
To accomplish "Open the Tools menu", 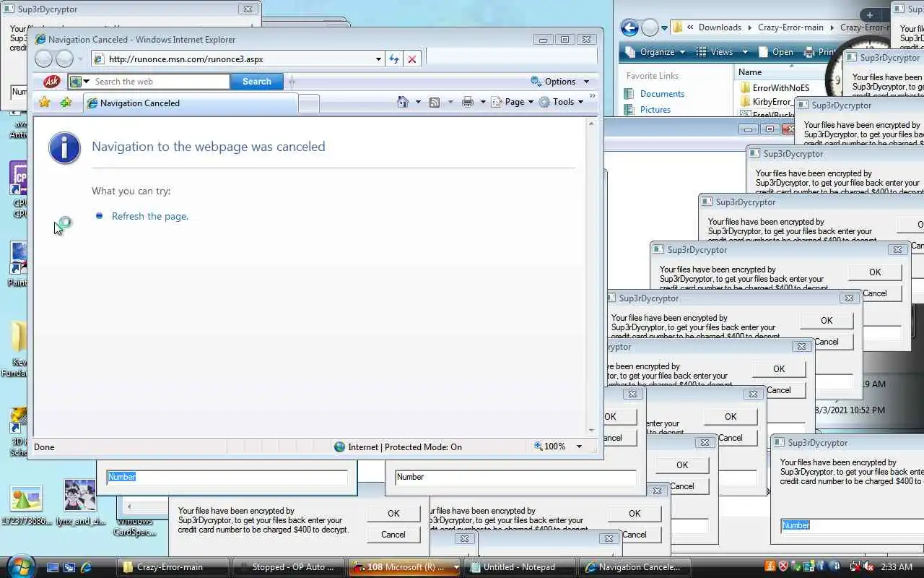I will click(x=562, y=102).
